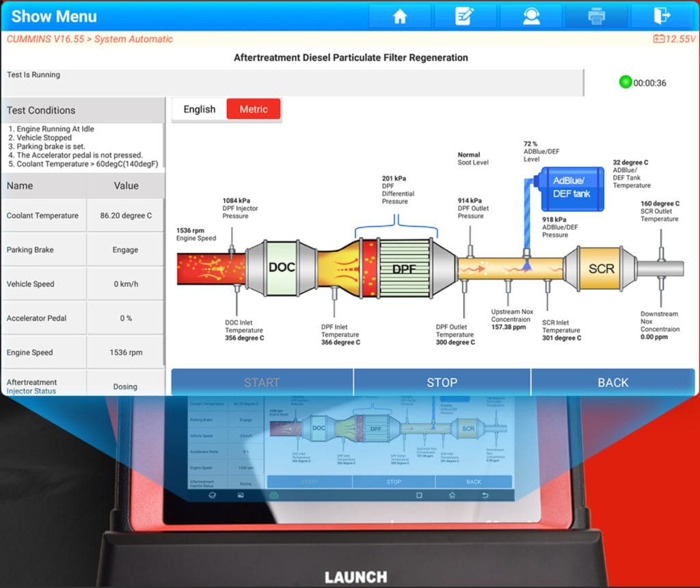Click the 914 kPa DPF Outlet Pressure label
Screen dimensions: 700x588
coord(473,208)
